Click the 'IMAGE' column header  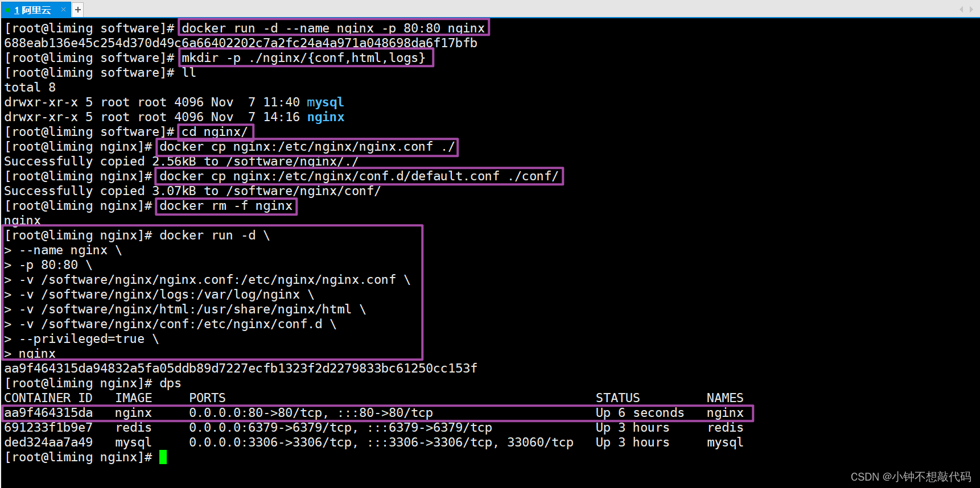tap(134, 398)
